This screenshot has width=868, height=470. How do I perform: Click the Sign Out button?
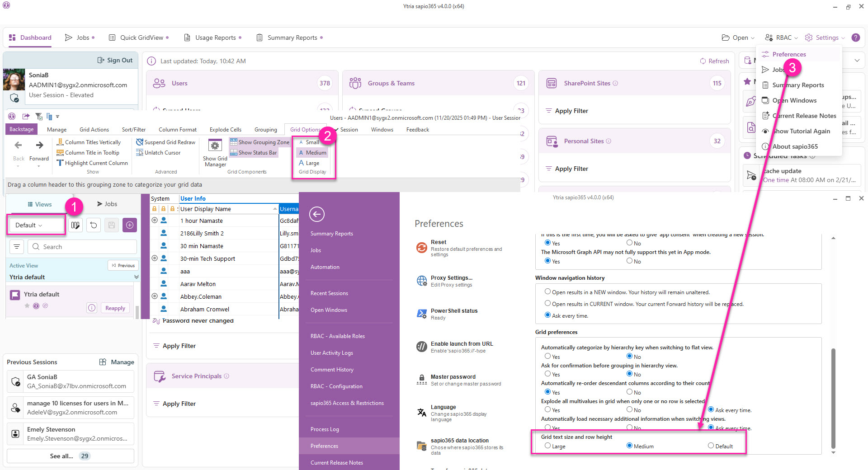click(x=115, y=60)
